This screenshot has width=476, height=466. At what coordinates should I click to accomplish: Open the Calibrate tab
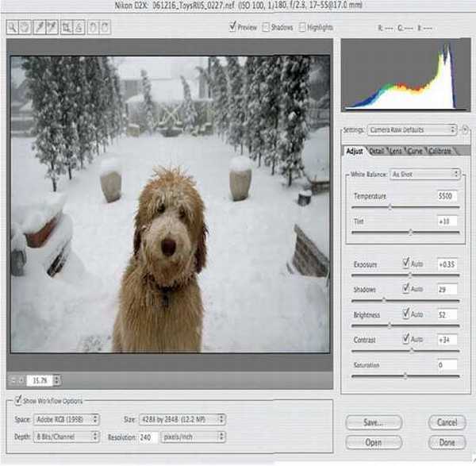pos(439,151)
